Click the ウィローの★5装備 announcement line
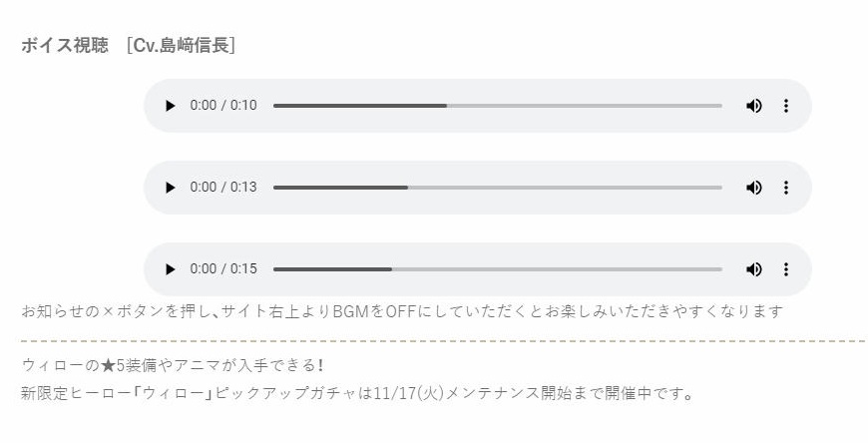This screenshot has height=443, width=868. [x=172, y=365]
